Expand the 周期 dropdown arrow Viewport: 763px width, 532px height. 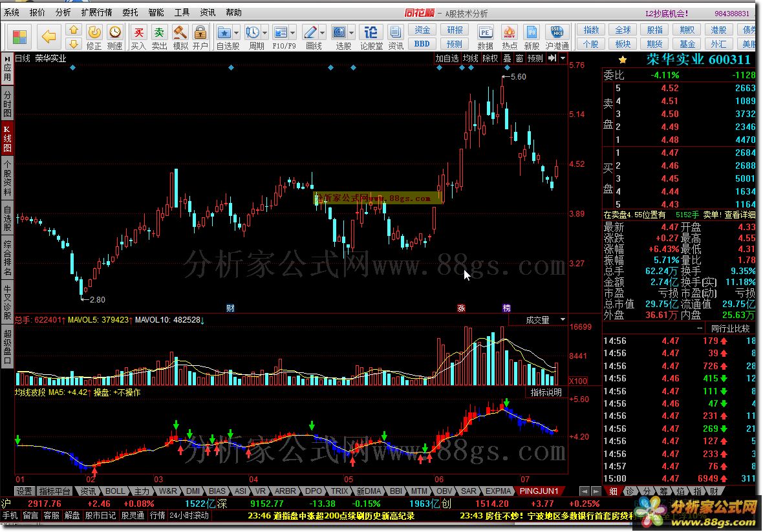pyautogui.click(x=264, y=32)
